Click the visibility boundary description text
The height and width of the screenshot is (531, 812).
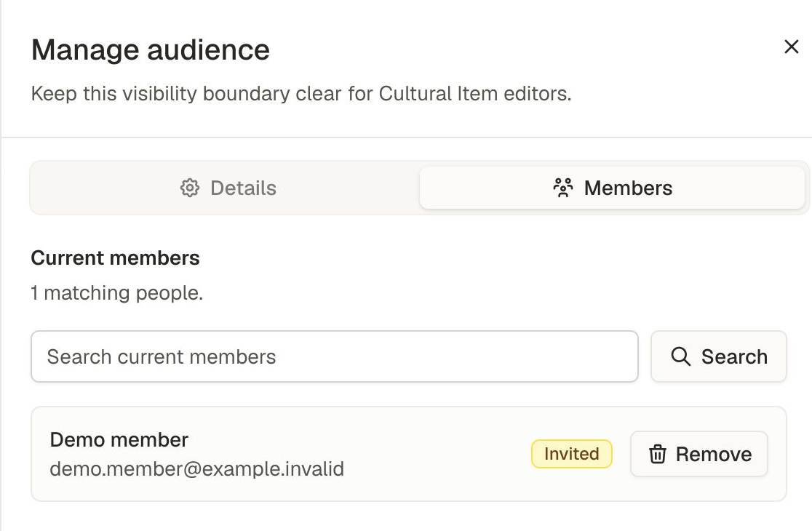301,94
